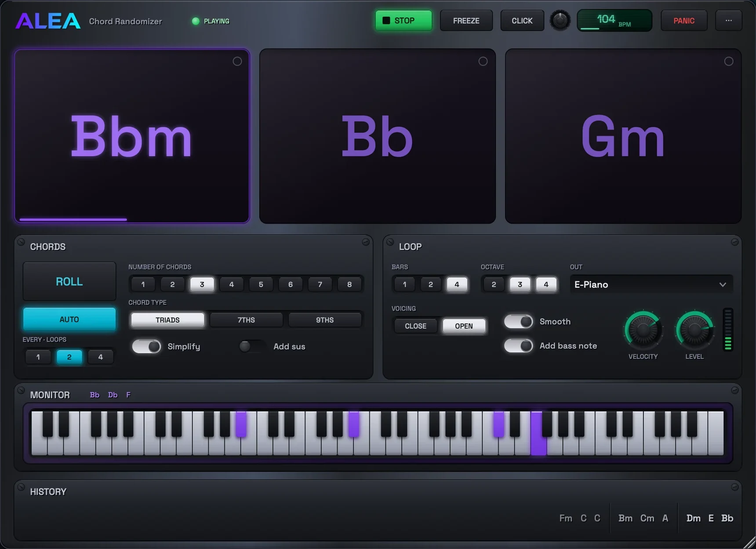
Task: Set every loops to 4
Action: click(100, 357)
